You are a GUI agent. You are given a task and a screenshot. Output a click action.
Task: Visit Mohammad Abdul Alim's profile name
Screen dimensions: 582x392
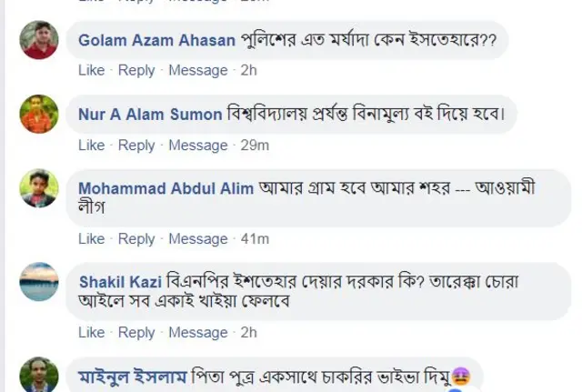[x=167, y=188]
